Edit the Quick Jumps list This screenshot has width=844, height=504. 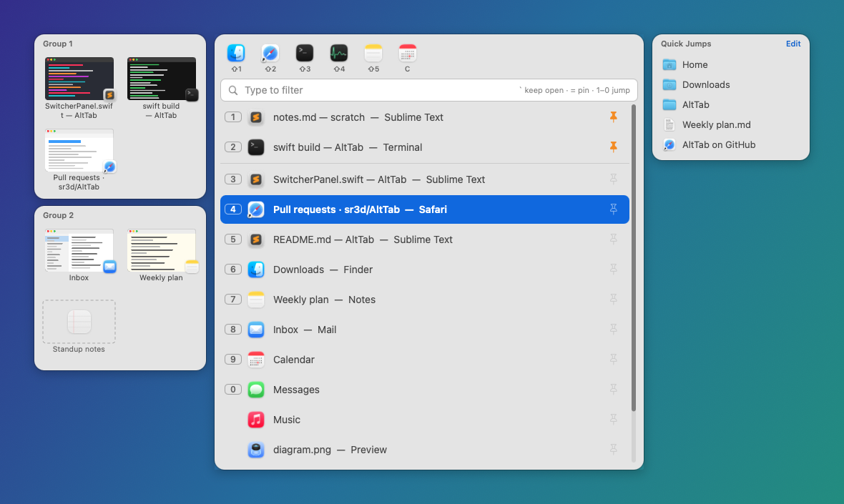click(x=793, y=44)
